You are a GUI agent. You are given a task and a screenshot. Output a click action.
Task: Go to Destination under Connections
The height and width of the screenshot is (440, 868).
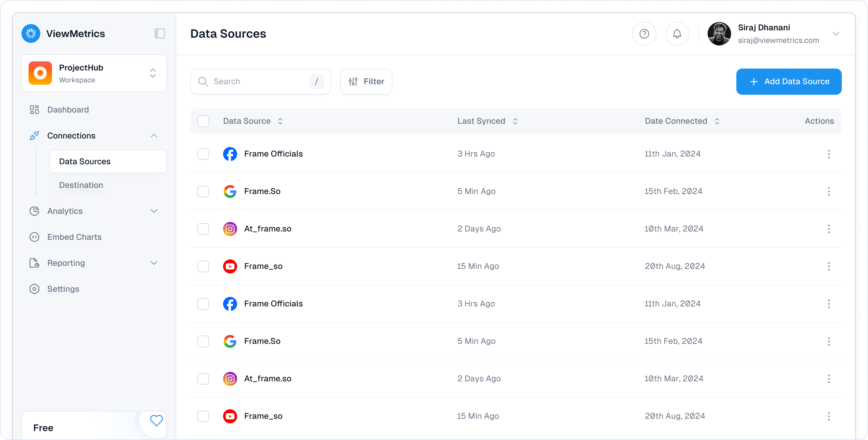(81, 185)
